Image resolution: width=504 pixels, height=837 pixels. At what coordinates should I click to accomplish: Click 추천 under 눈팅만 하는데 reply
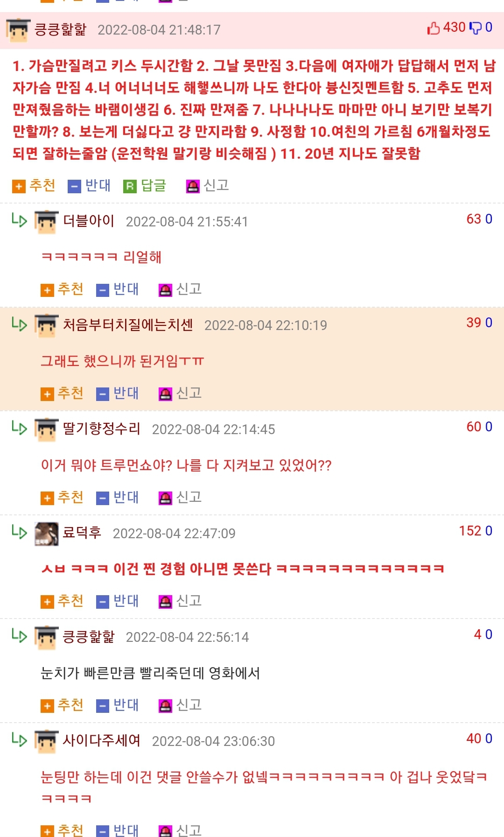click(62, 830)
